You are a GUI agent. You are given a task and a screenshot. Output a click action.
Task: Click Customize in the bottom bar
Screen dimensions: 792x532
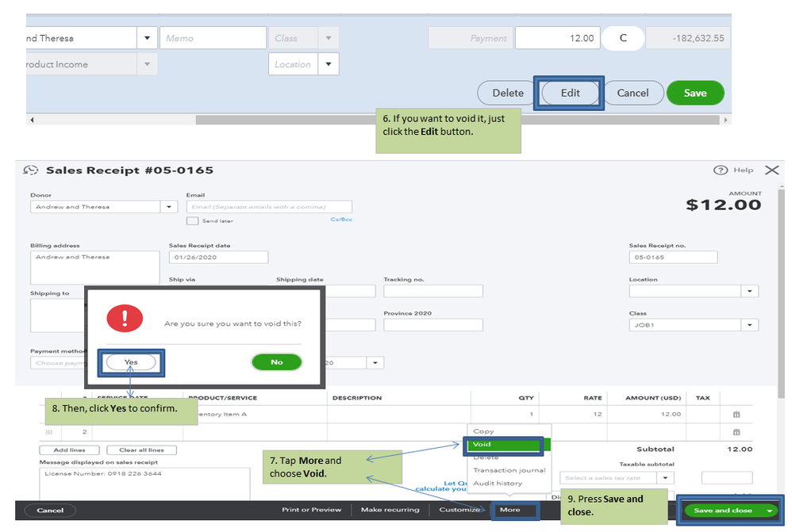[459, 510]
